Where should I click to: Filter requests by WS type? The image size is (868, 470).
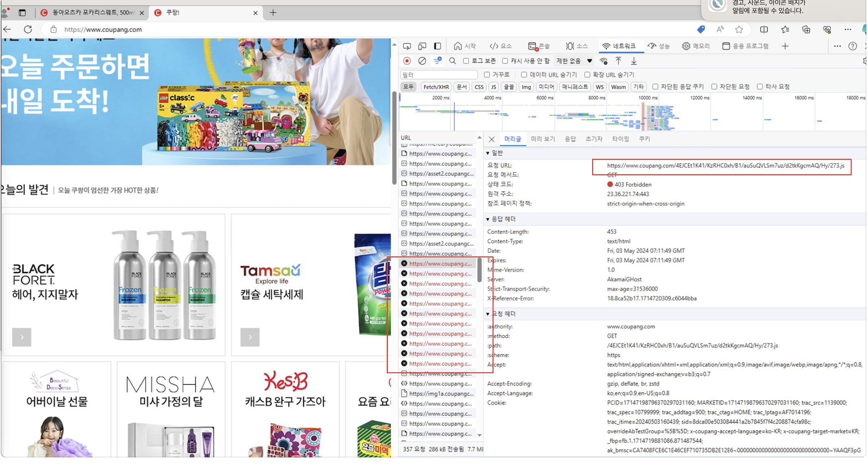coord(600,87)
